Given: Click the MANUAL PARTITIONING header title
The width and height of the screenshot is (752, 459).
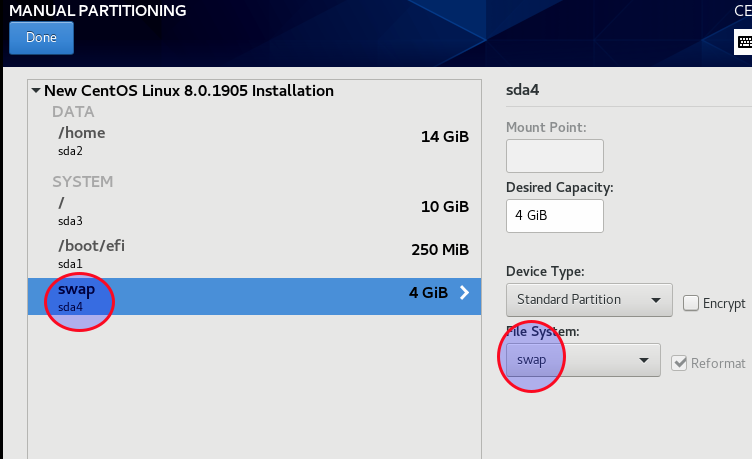Looking at the screenshot, I should [x=98, y=11].
